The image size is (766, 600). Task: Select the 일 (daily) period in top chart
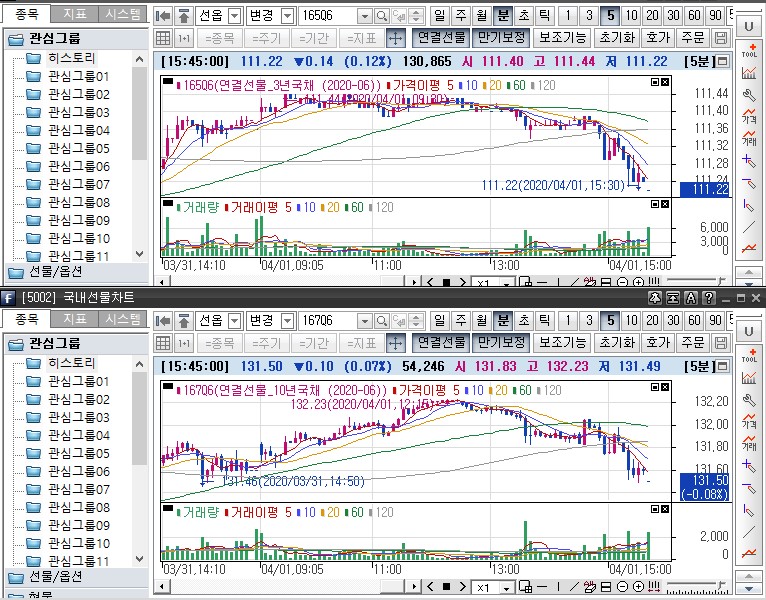[x=439, y=17]
